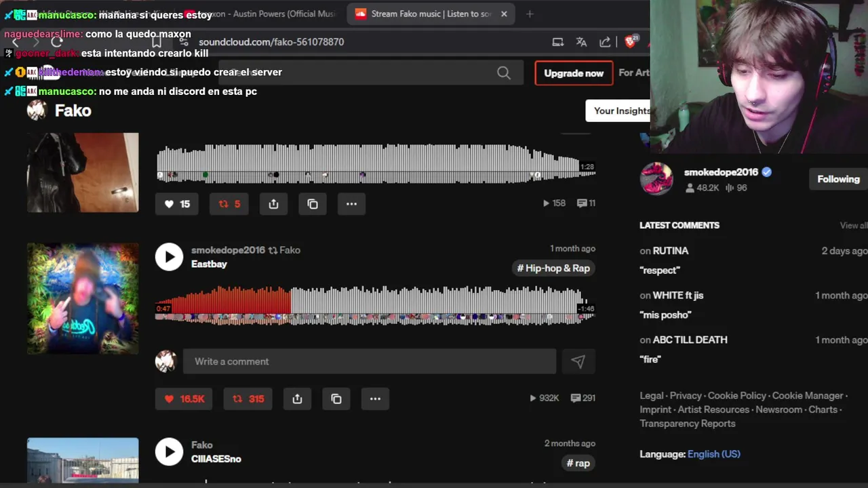The image size is (868, 488).
Task: Click the browser cast media icon
Action: tap(557, 42)
